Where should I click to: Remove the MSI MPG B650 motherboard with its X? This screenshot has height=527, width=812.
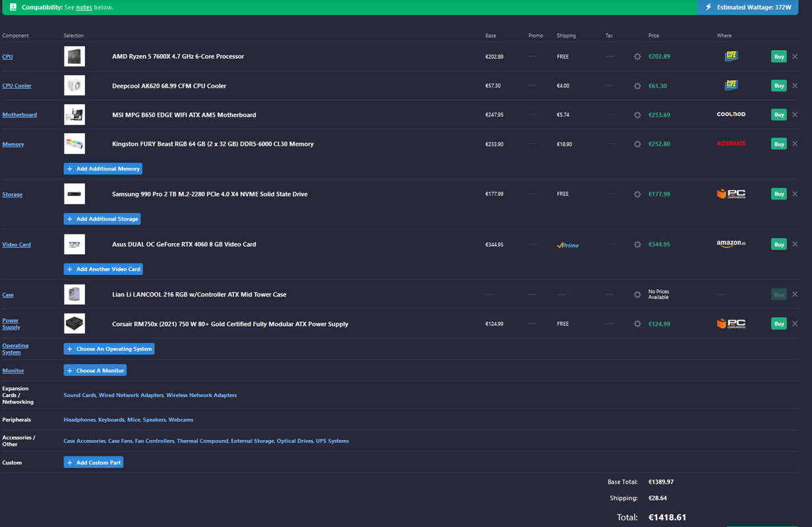795,115
